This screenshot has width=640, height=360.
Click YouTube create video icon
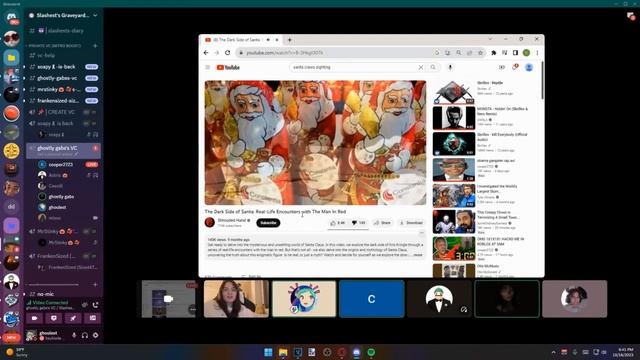pos(502,67)
